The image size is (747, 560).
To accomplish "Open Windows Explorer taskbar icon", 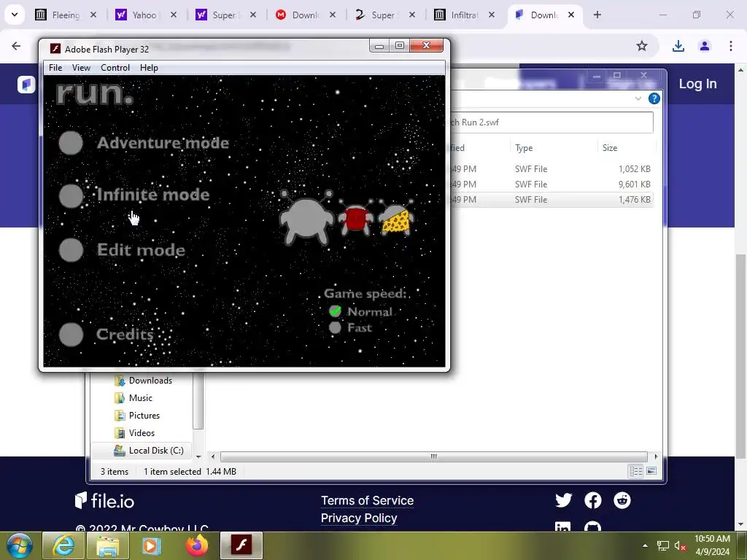I will pyautogui.click(x=108, y=545).
